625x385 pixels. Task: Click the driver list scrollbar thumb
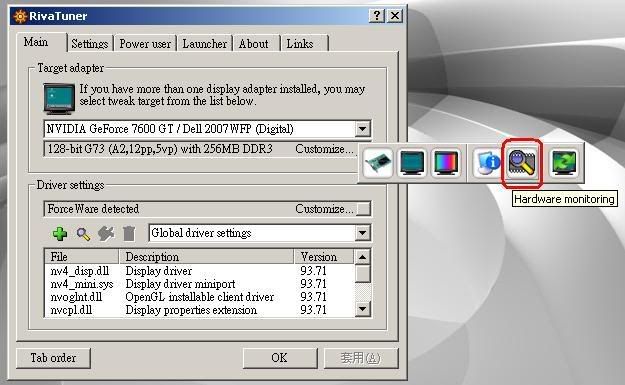tap(362, 274)
